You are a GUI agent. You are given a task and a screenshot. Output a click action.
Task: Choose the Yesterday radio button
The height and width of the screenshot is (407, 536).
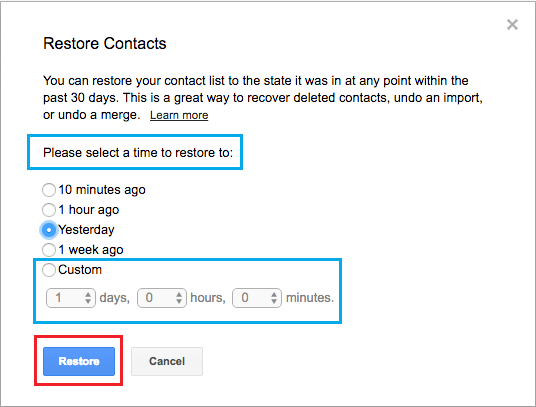49,230
